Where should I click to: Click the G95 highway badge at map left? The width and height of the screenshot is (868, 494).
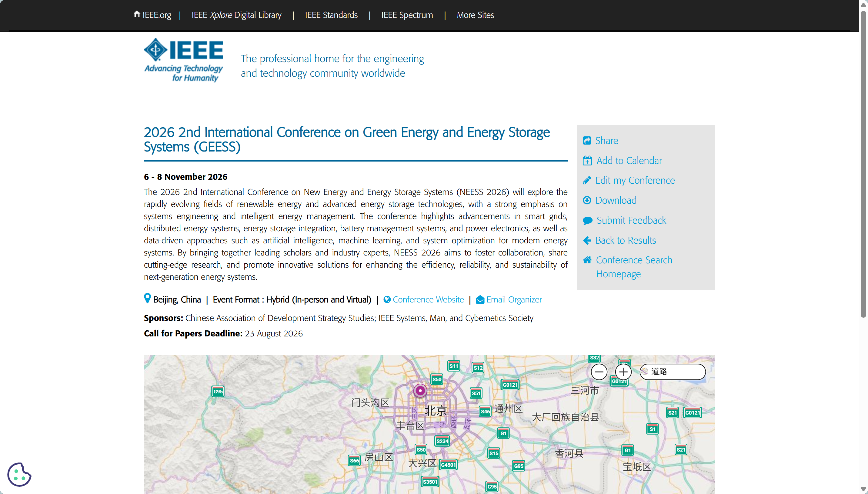click(x=218, y=391)
